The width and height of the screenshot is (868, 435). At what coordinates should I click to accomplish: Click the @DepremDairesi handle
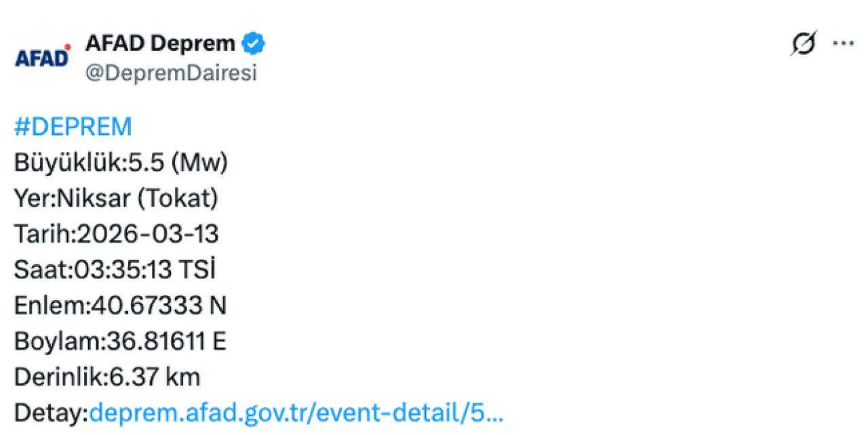click(171, 73)
